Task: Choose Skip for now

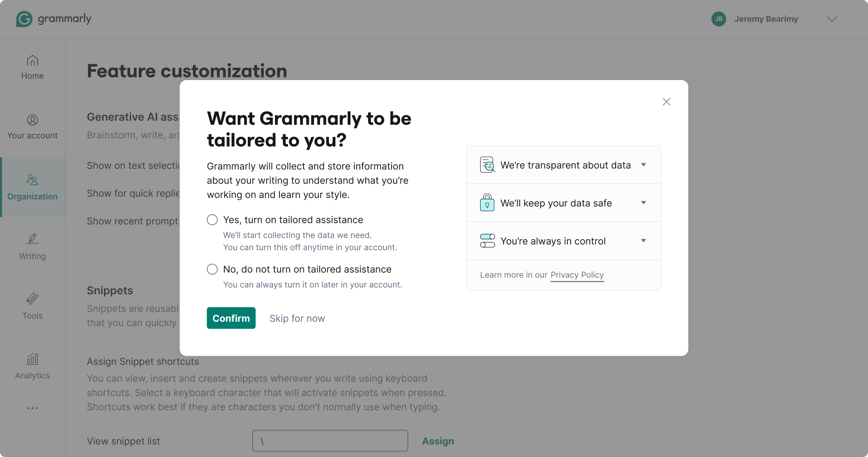Action: coord(297,318)
